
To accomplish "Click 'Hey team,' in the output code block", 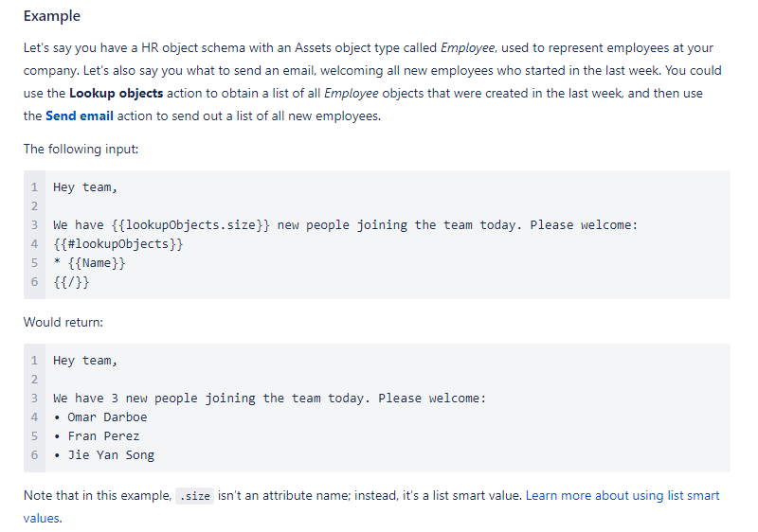I will [x=85, y=361].
